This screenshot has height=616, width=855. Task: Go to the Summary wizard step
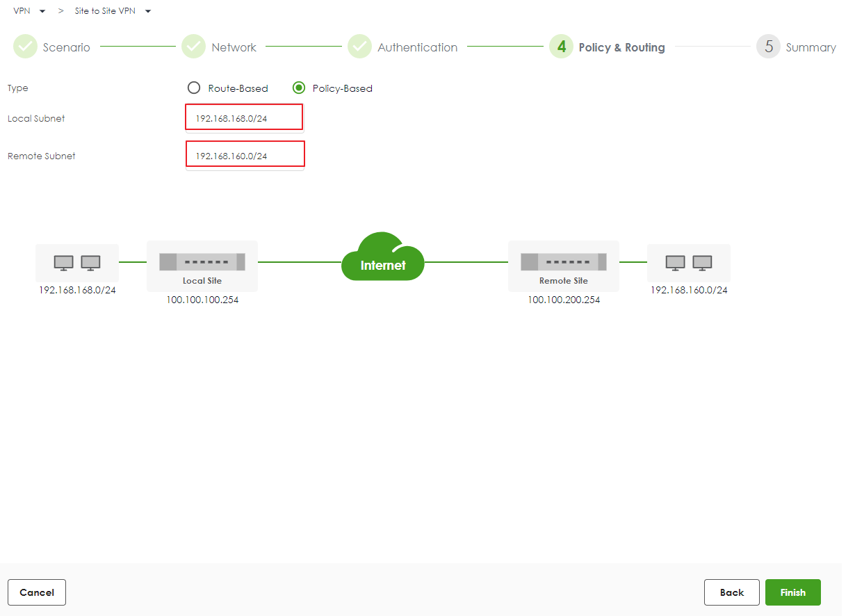(811, 47)
